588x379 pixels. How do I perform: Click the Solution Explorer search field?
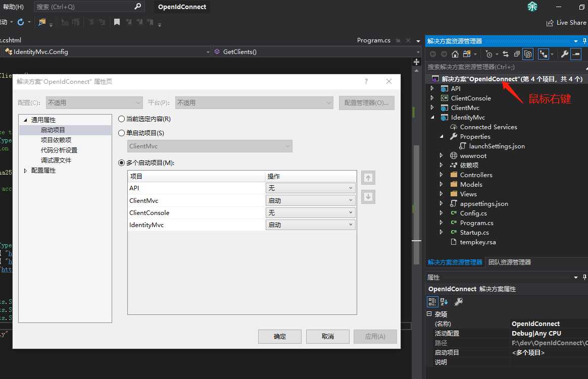click(506, 67)
